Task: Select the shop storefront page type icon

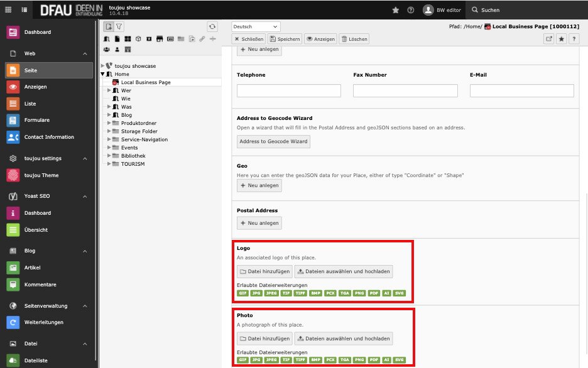Action: click(160, 39)
